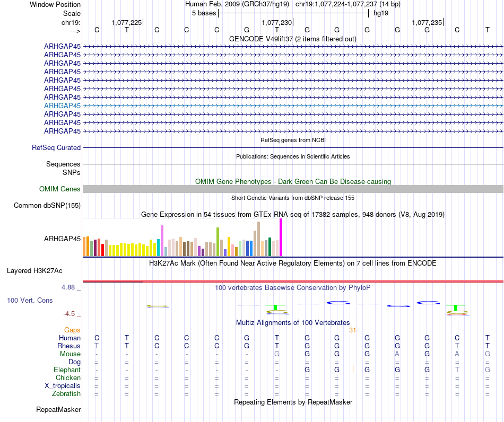Click the 1,077,235 ruler position
The image size is (504, 422).
coord(427,22)
